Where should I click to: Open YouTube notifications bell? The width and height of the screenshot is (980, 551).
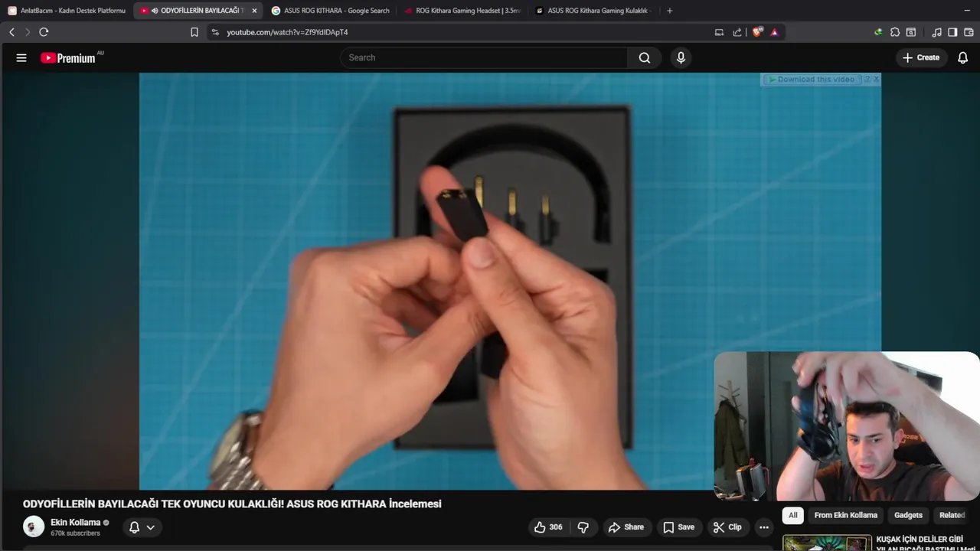(x=963, y=58)
